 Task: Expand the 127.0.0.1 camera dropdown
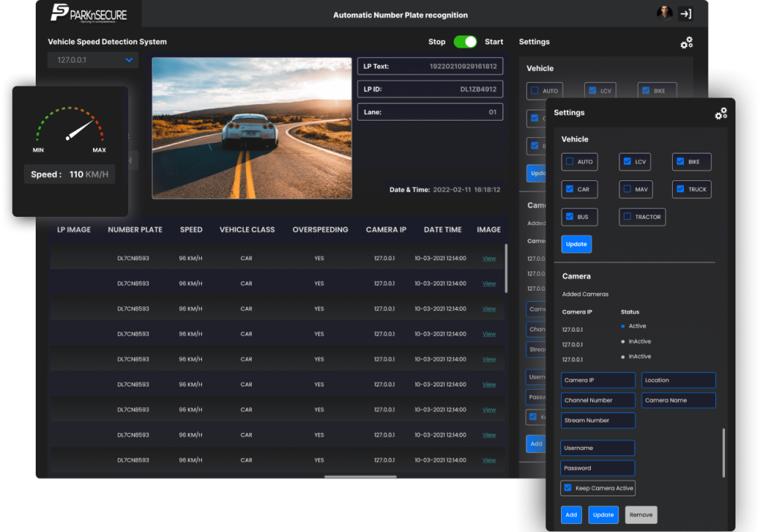92,60
